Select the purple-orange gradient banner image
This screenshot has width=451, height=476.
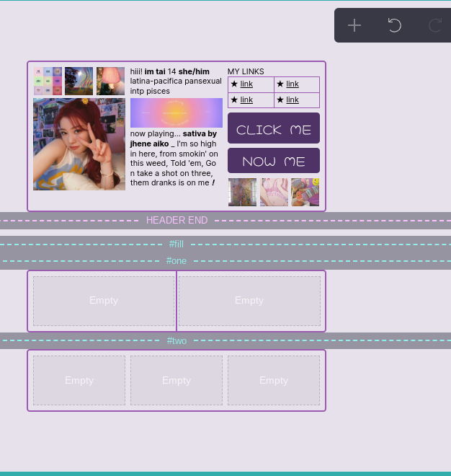coord(177,113)
